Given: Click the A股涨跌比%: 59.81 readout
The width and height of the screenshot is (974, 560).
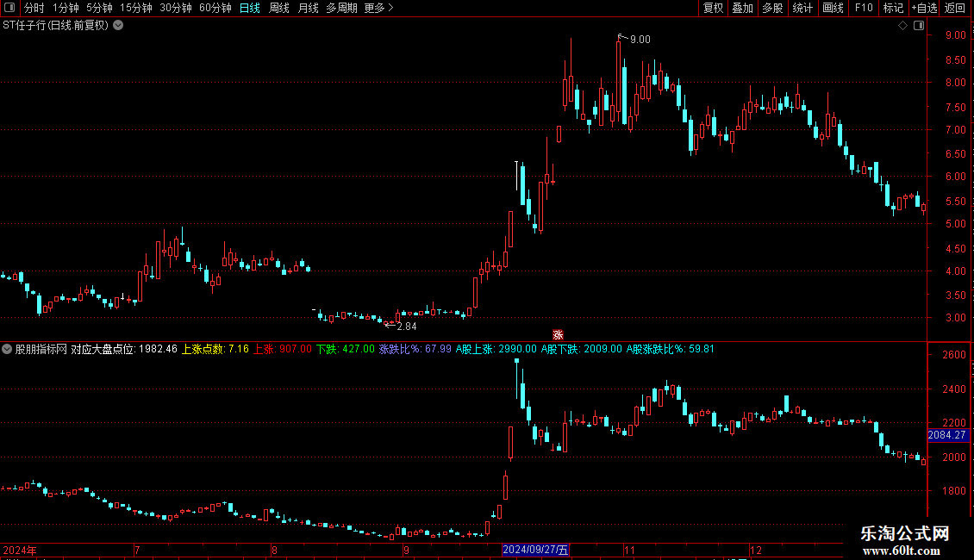Looking at the screenshot, I should pos(671,349).
